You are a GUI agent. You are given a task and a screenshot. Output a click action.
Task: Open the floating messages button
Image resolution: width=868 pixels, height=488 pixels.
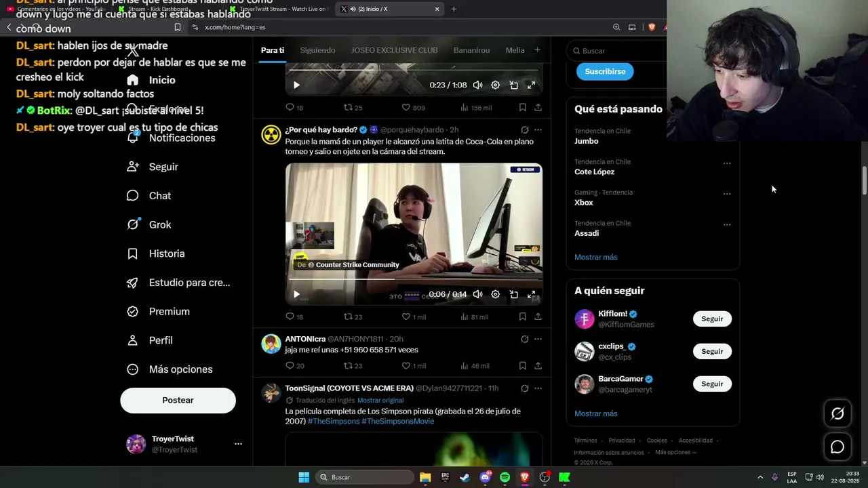(x=837, y=447)
